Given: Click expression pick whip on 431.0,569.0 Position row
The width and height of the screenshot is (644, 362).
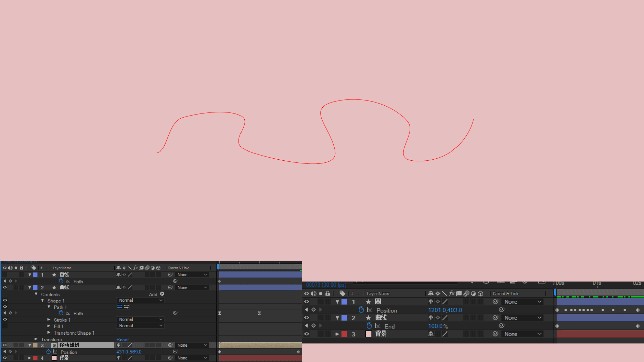Looking at the screenshot, I should (x=175, y=351).
